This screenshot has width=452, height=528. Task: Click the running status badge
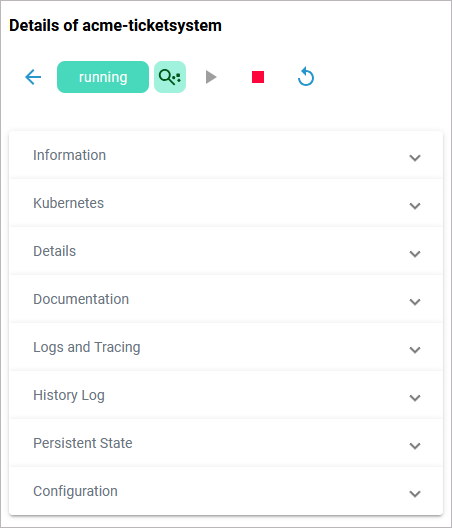[103, 77]
